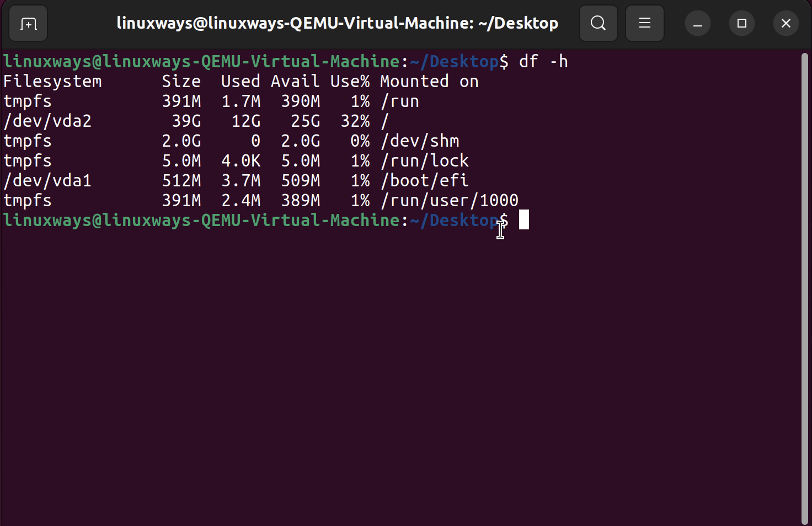The height and width of the screenshot is (526, 812).
Task: Open the search function in the terminal
Action: (x=599, y=23)
